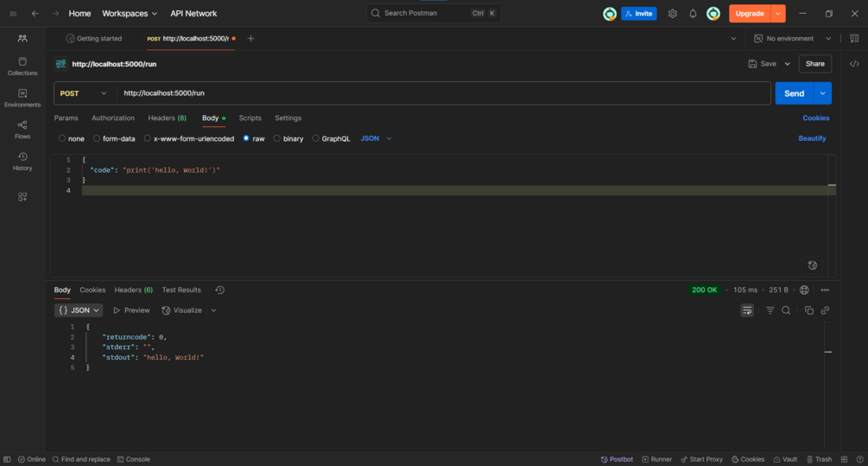Click the response history clock icon
The width and height of the screenshot is (868, 466).
point(219,290)
